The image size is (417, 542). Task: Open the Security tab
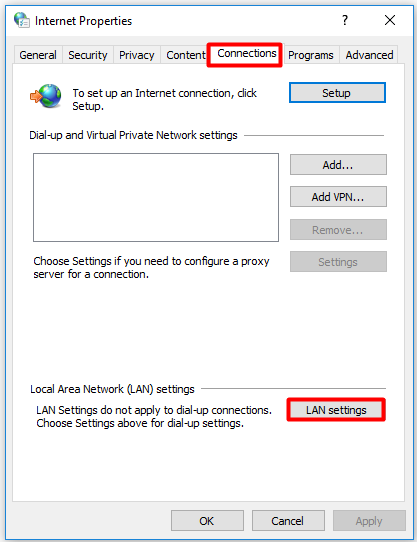[x=88, y=55]
